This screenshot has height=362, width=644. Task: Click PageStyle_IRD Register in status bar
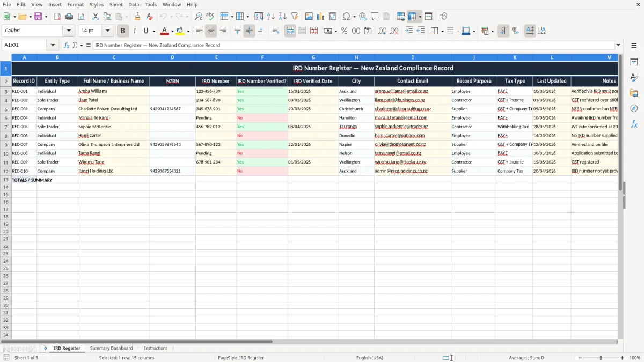(x=240, y=358)
